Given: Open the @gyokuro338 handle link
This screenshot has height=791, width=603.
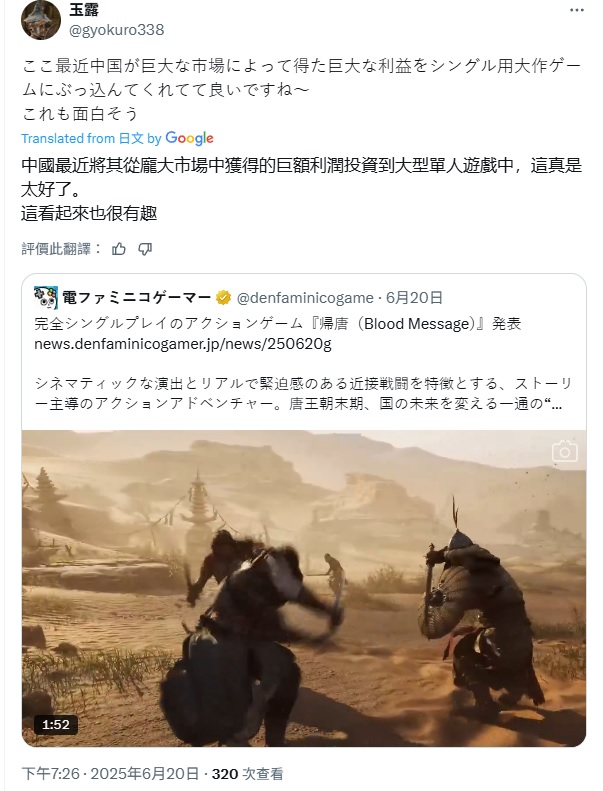Looking at the screenshot, I should pos(117,30).
